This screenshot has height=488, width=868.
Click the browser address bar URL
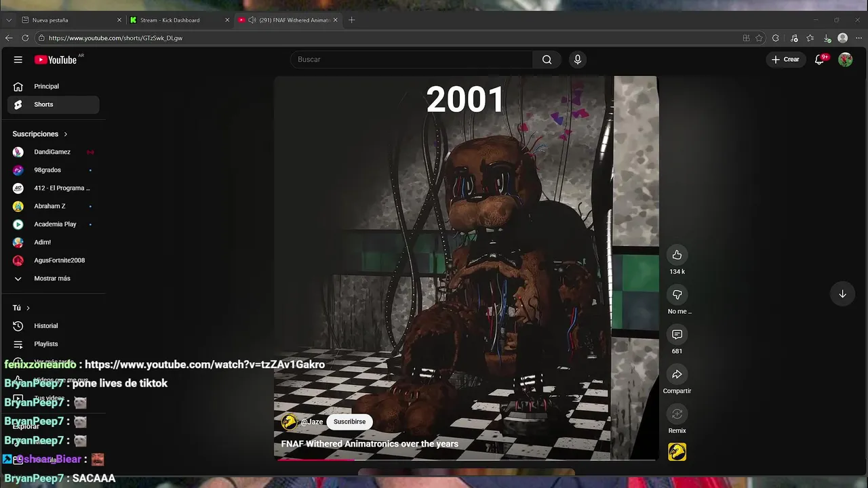coord(115,38)
